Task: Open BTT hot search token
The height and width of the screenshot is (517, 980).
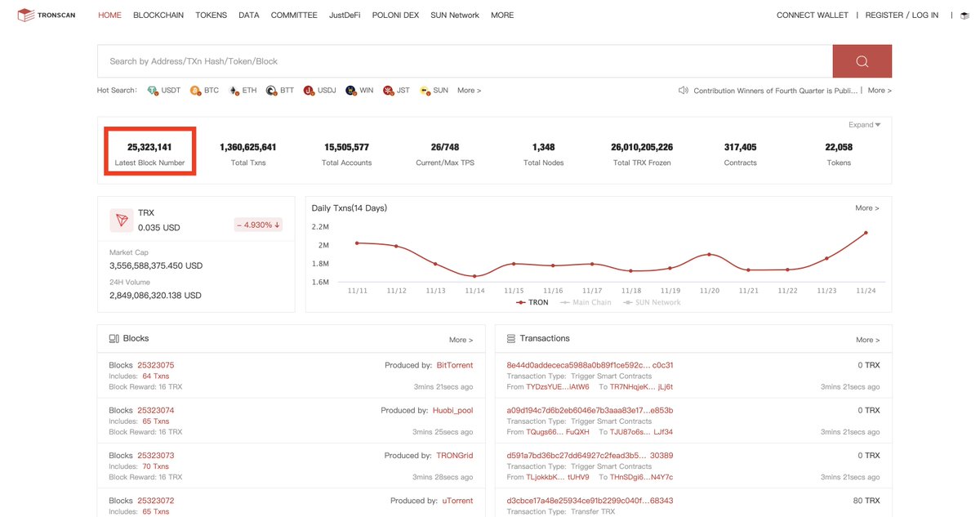Action: [279, 91]
